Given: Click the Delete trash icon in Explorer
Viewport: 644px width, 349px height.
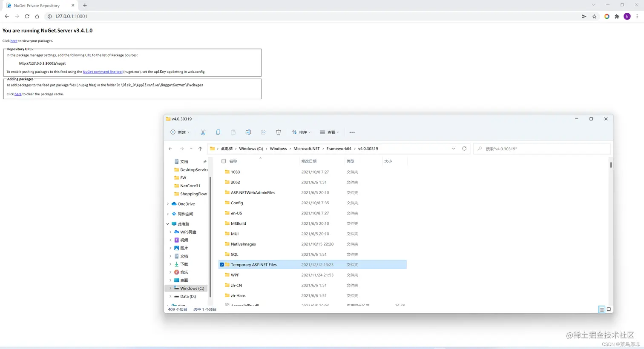Looking at the screenshot, I should [278, 132].
